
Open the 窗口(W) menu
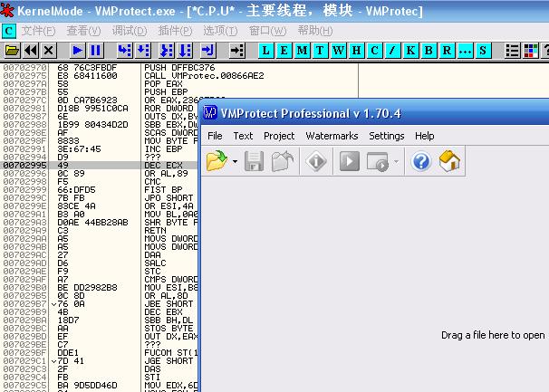[x=267, y=31]
